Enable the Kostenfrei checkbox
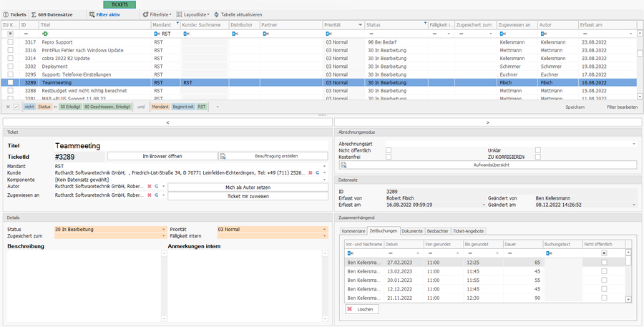Viewport: 644px width, 327px height. click(x=389, y=157)
